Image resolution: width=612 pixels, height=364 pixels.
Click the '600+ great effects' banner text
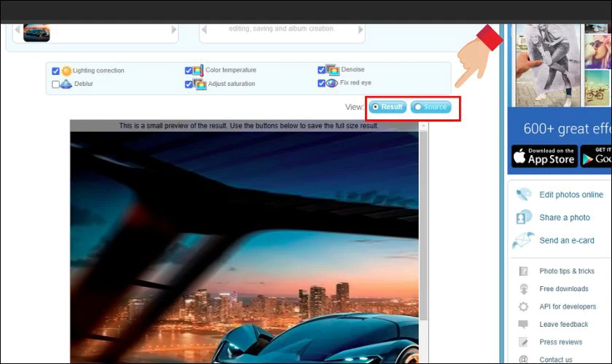point(567,129)
